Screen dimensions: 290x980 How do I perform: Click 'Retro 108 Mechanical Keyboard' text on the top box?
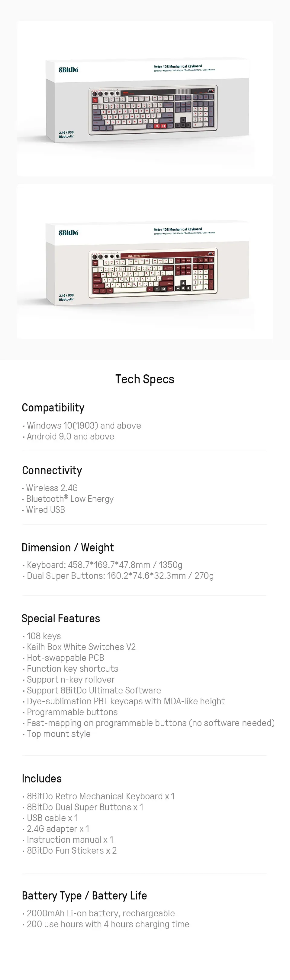[x=178, y=67]
